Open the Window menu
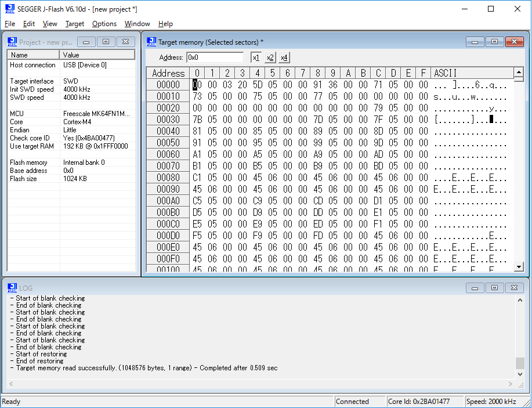Screen dimensions: 532x408 (x=137, y=24)
